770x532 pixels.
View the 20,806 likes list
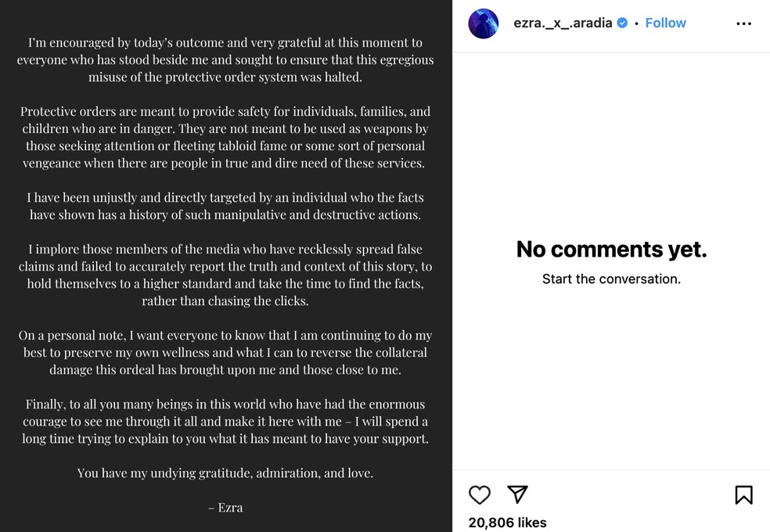[x=507, y=523]
